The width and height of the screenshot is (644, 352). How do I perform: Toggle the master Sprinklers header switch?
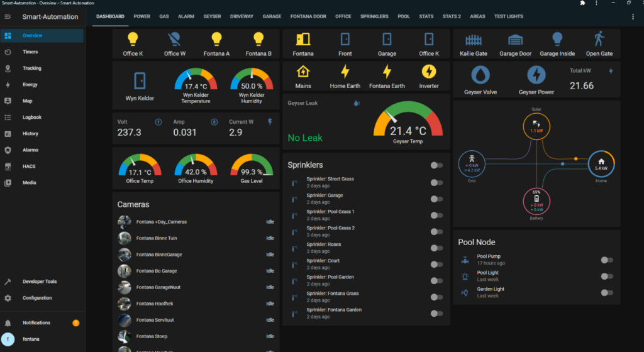click(436, 165)
